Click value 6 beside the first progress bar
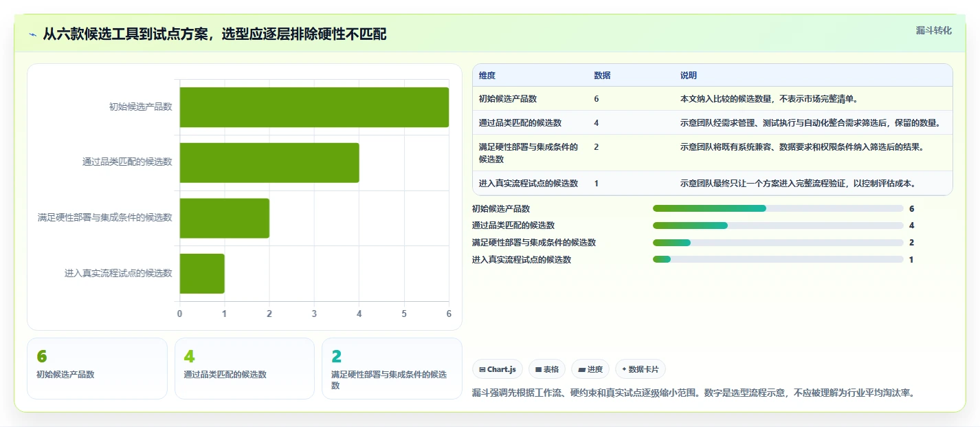The height and width of the screenshot is (427, 980). point(911,208)
